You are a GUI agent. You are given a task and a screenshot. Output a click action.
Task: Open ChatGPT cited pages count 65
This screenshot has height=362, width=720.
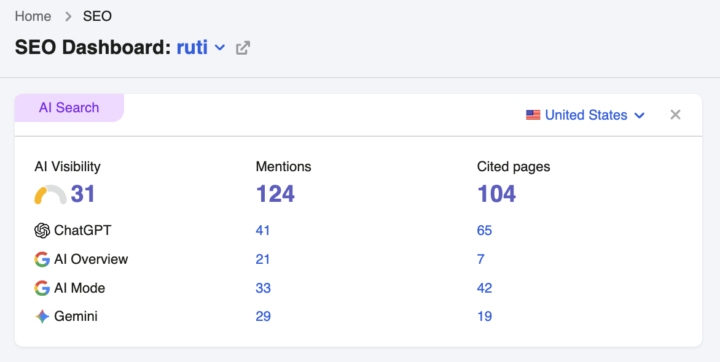(x=484, y=230)
